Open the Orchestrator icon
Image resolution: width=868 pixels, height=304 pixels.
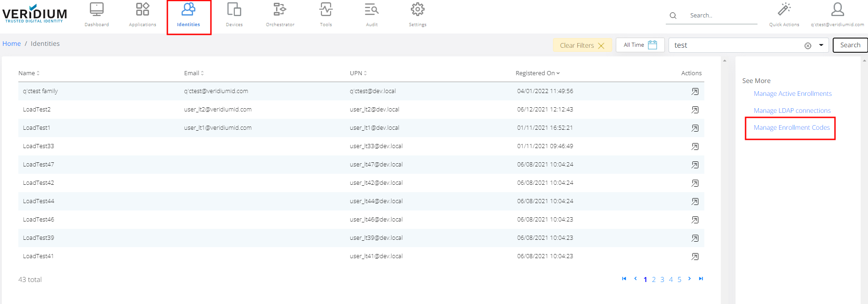(280, 10)
